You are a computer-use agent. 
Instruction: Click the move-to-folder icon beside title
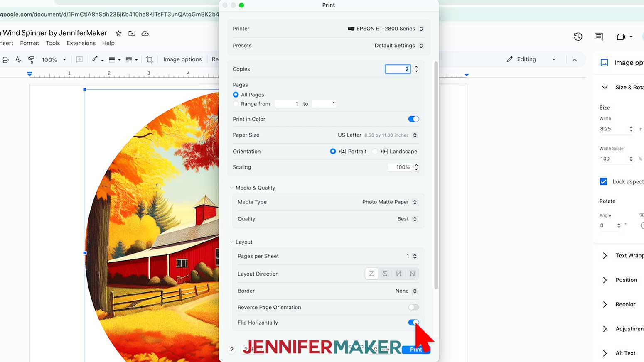click(132, 33)
